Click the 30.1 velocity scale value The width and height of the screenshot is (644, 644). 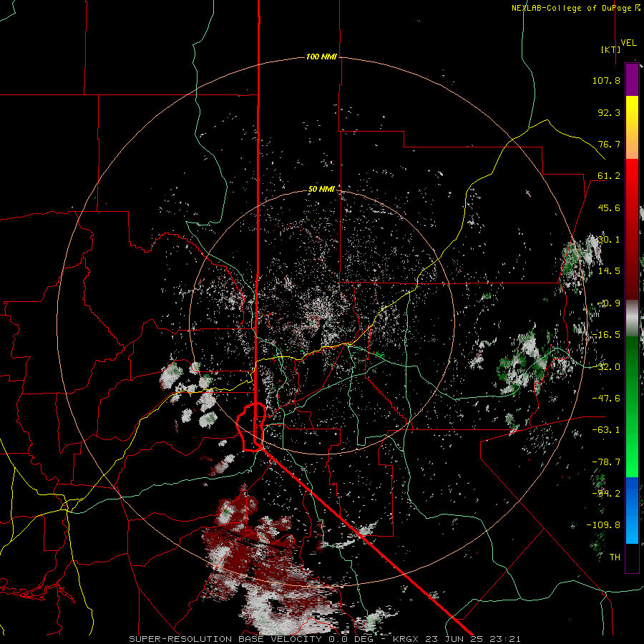click(609, 240)
